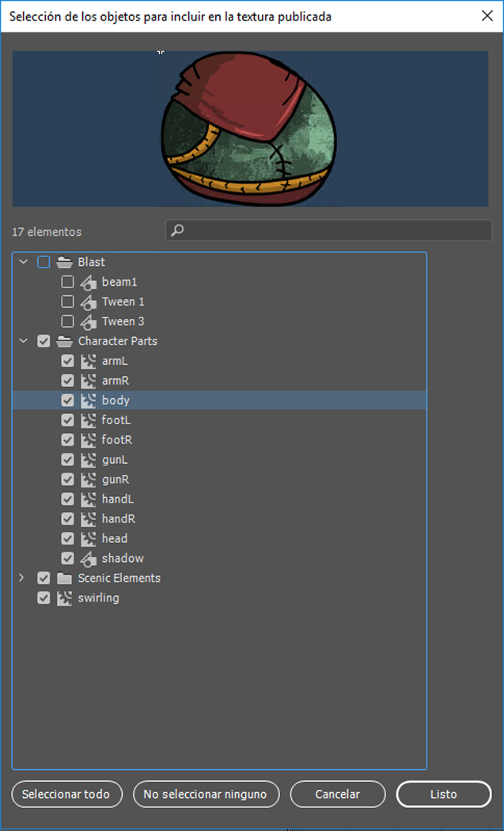Select the Tween 1 row label

point(123,302)
